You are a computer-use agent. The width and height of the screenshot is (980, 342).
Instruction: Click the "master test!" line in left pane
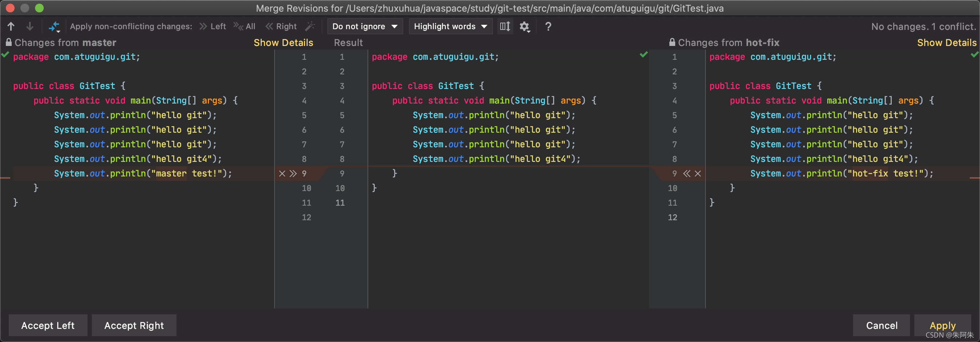click(x=143, y=174)
